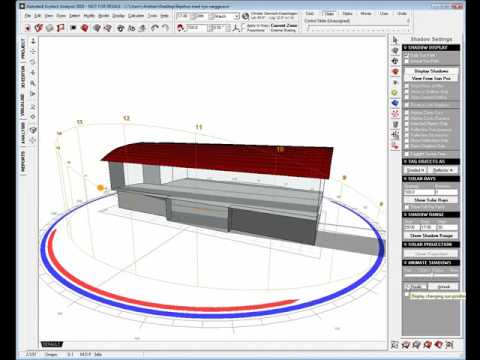Click the orange sun position marker

coord(100,188)
